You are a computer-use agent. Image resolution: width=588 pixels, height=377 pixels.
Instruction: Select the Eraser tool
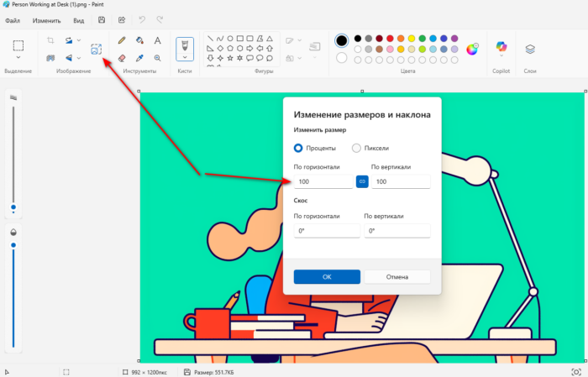point(122,58)
